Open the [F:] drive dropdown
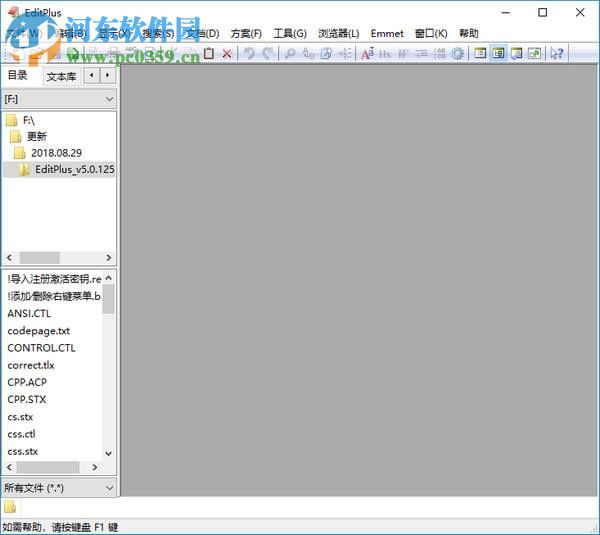The height and width of the screenshot is (535, 600). (x=59, y=99)
